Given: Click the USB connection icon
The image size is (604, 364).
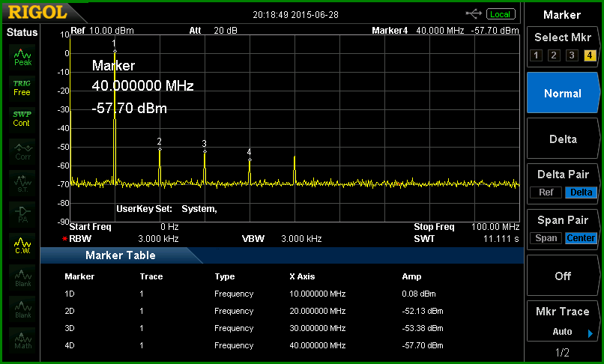Looking at the screenshot, I should (474, 14).
